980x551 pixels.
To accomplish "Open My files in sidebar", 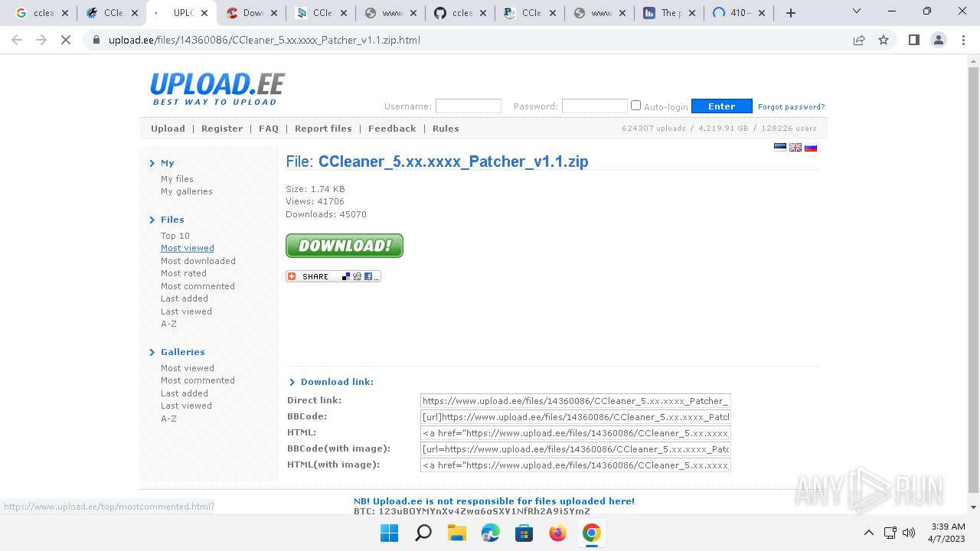I will tap(177, 179).
